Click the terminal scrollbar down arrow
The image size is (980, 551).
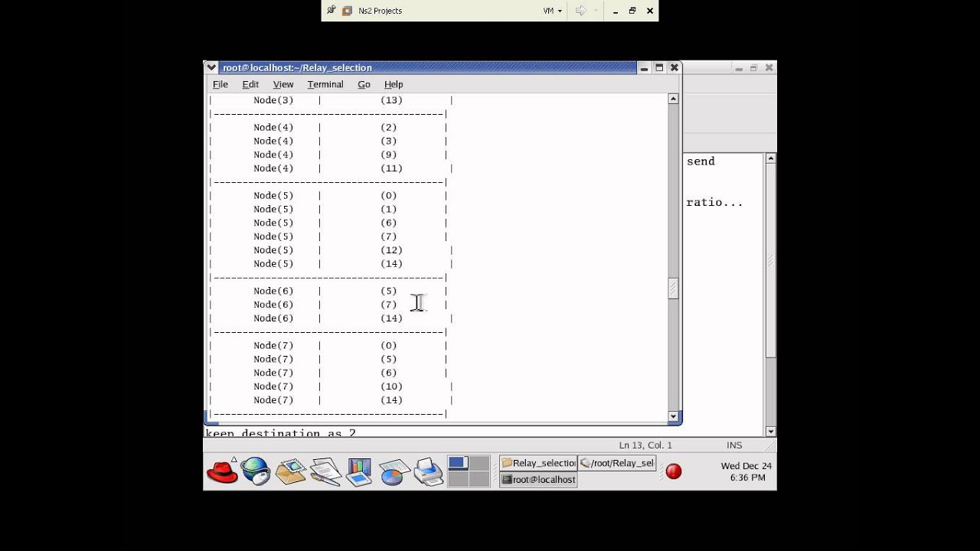(673, 417)
